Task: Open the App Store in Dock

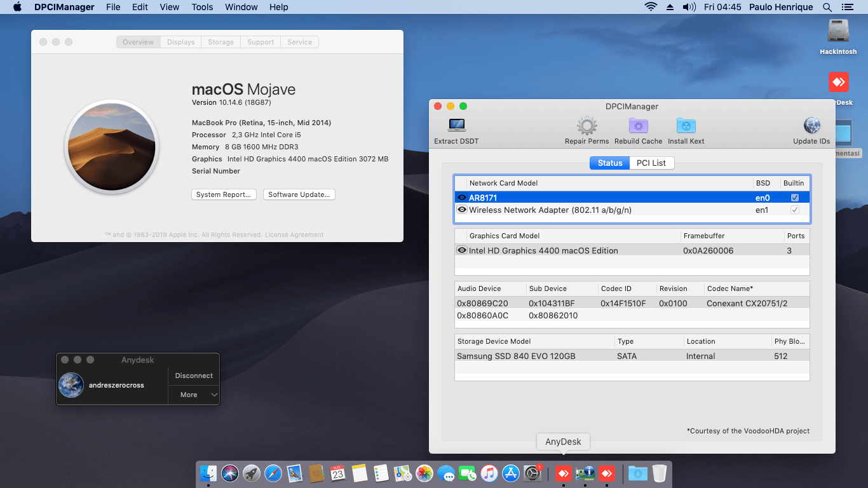Action: 511,473
